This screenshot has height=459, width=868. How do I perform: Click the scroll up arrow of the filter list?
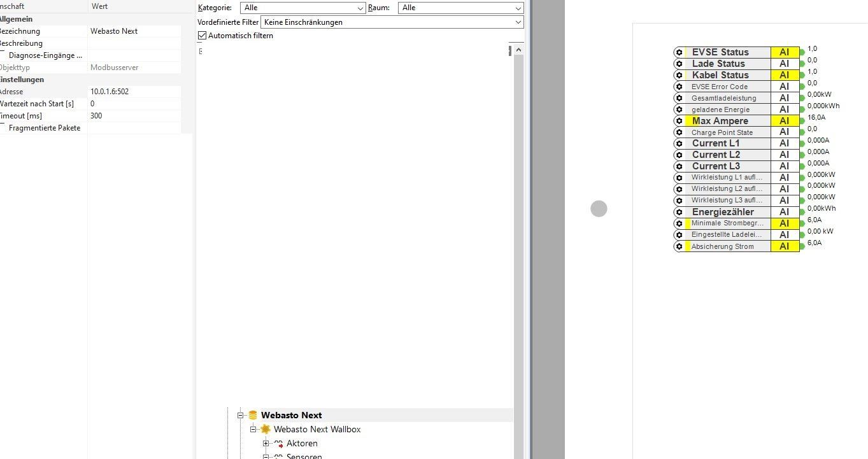pyautogui.click(x=519, y=50)
